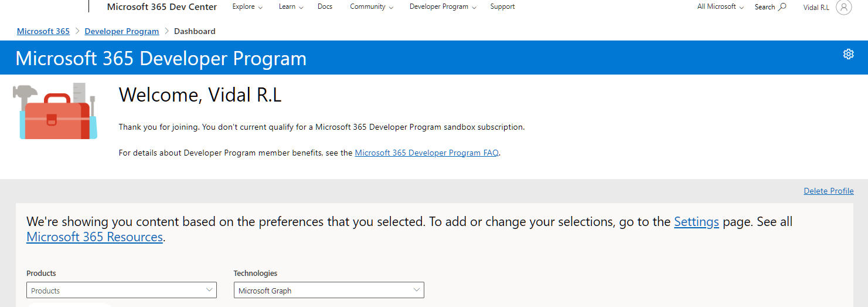Expand the All Microsoft dropdown
This screenshot has height=307, width=868.
click(720, 7)
